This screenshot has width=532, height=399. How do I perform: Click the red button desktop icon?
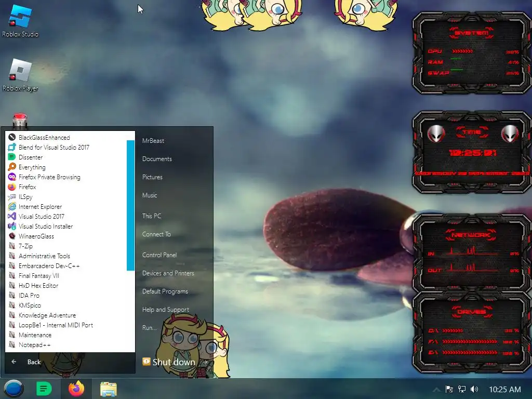[20, 121]
